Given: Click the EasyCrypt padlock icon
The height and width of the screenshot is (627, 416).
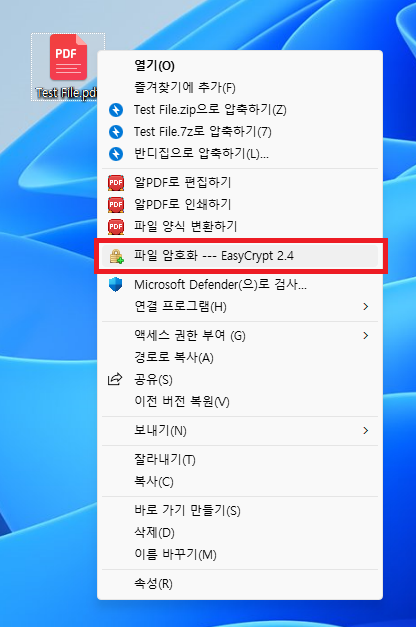Looking at the screenshot, I should (x=116, y=256).
